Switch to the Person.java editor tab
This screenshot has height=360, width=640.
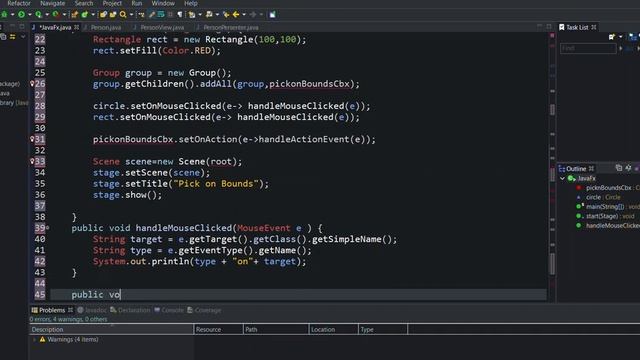tap(106, 28)
